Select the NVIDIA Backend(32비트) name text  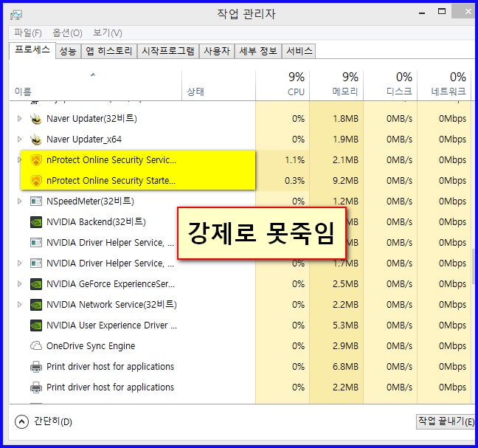tap(96, 222)
